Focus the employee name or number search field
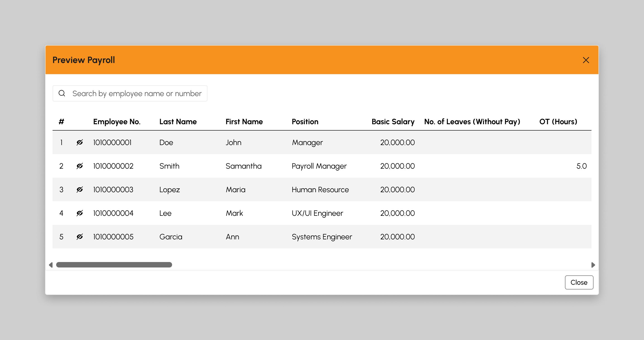 pos(130,93)
